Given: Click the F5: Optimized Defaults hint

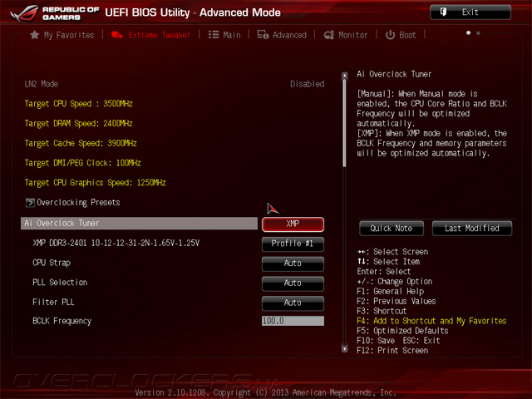Looking at the screenshot, I should coord(402,331).
